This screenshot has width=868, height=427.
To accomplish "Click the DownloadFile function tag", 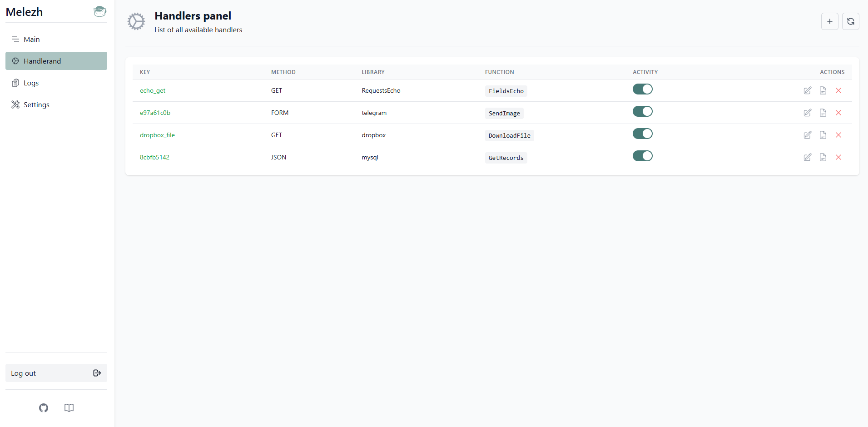I will point(509,135).
